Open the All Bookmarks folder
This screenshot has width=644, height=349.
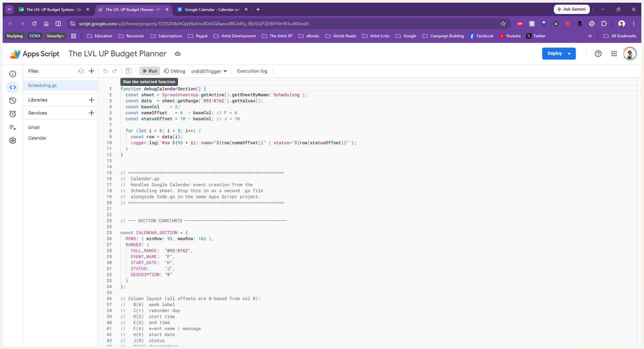tap(620, 36)
